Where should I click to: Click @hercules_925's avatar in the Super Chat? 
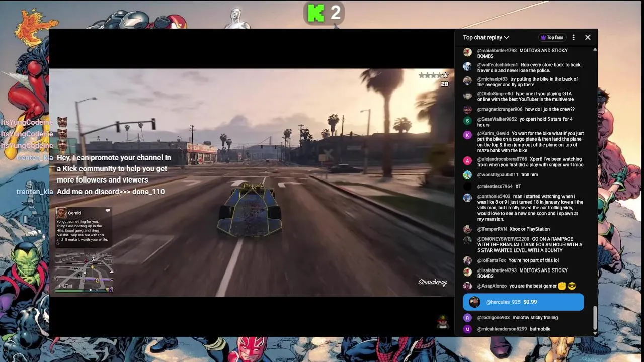tap(474, 302)
